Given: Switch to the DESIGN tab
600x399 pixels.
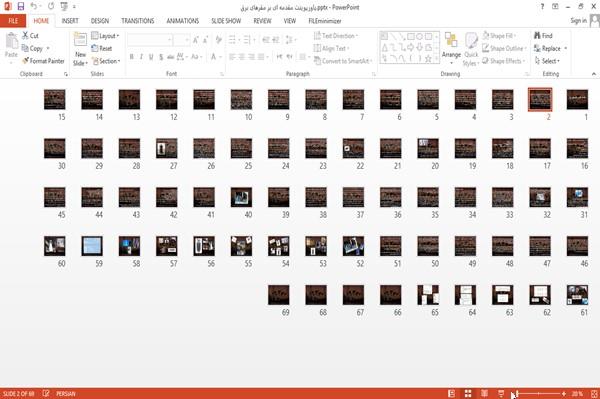Looking at the screenshot, I should click(100, 21).
